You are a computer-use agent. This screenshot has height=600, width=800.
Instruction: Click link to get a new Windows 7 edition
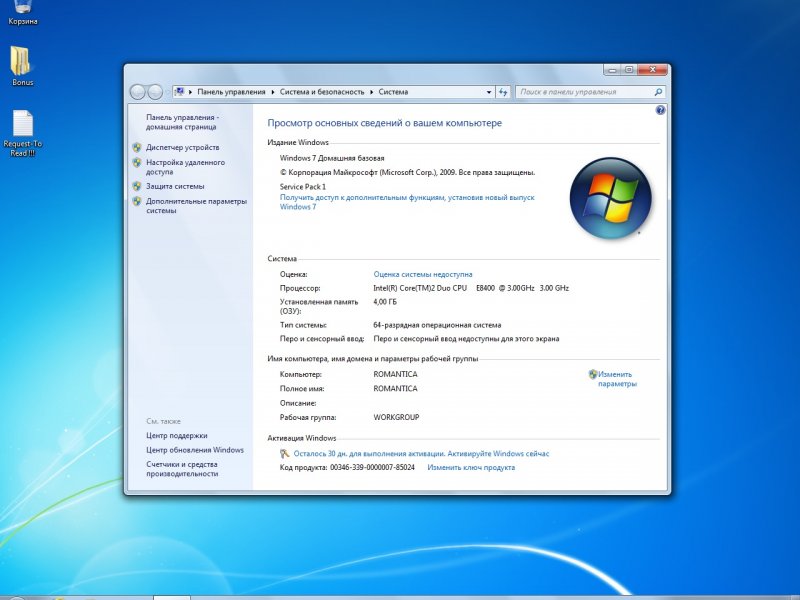407,202
